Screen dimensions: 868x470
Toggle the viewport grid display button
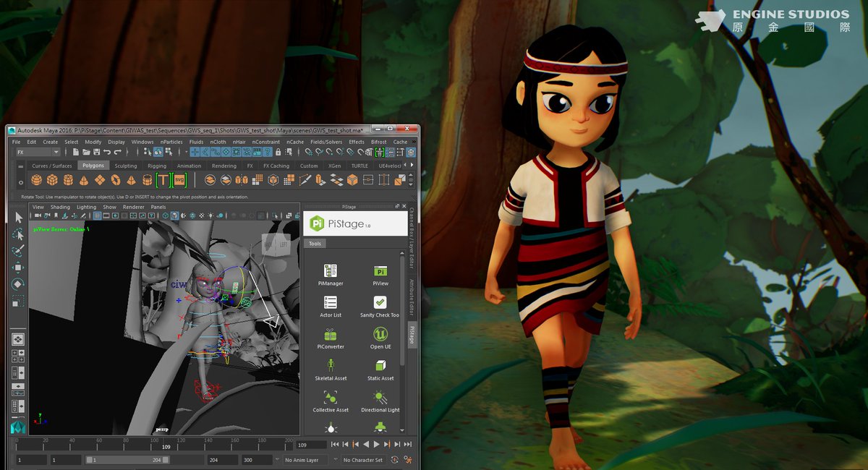[x=98, y=215]
